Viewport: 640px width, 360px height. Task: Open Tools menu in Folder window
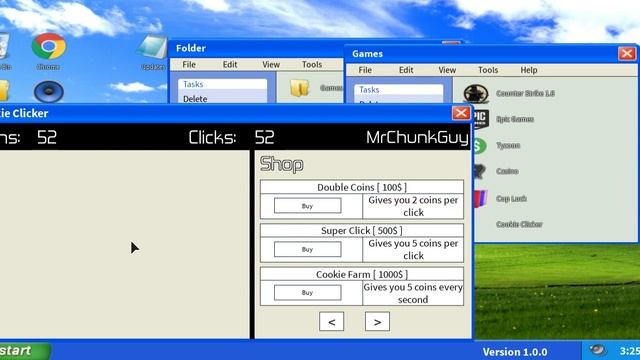tap(312, 64)
